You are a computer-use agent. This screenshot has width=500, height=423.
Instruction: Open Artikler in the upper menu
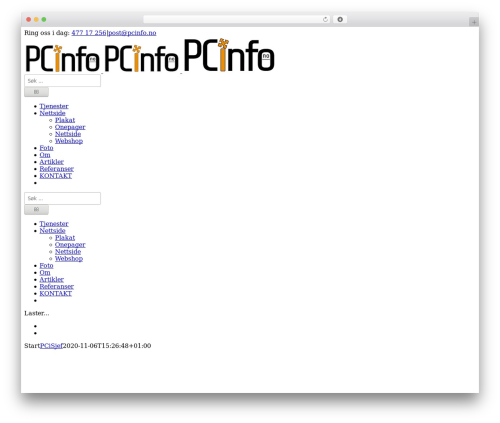(51, 162)
